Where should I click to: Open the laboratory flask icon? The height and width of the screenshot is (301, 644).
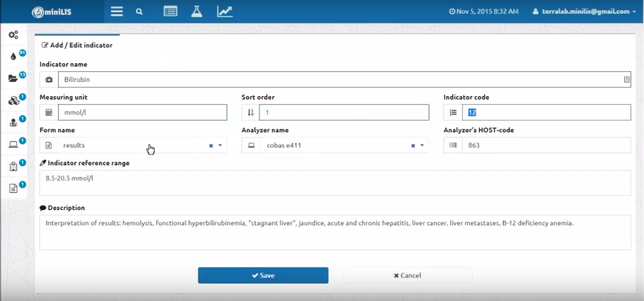197,11
